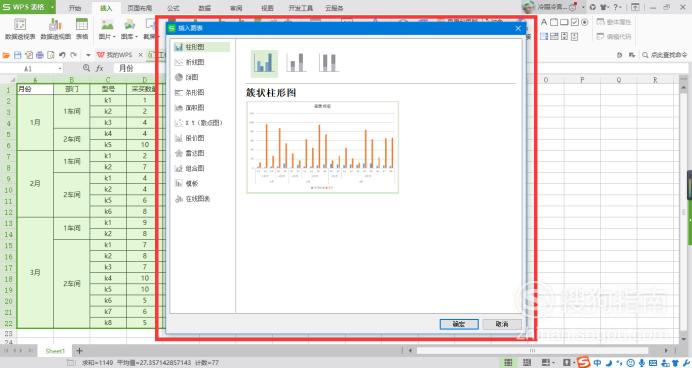692x368 pixels.
Task: Click insert function fx button
Action: pos(100,68)
